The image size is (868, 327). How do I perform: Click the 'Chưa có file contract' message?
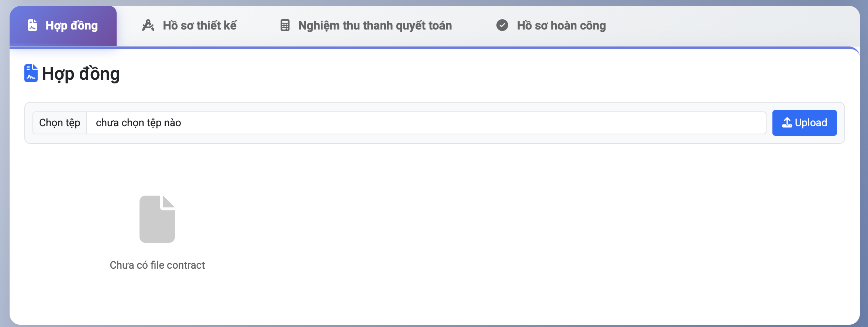click(157, 265)
